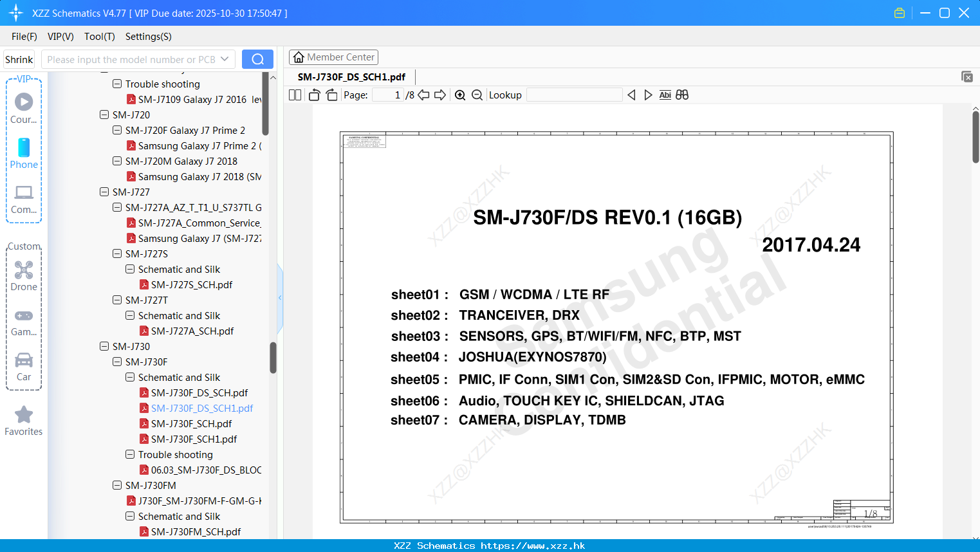Go to previous page arrow
The image size is (980, 552).
(423, 95)
